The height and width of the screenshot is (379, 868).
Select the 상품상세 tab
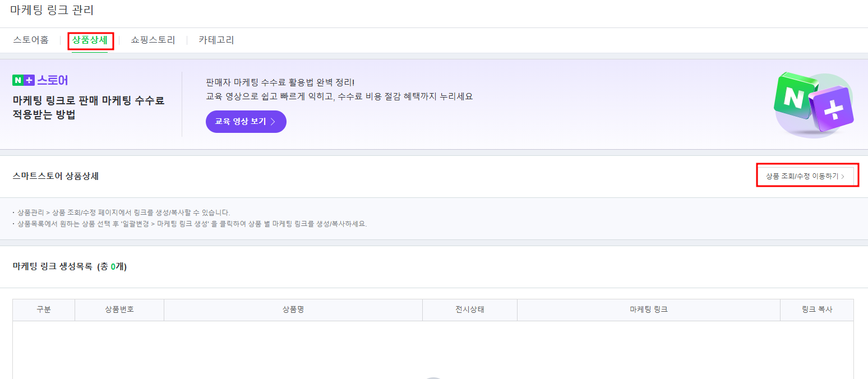click(x=90, y=40)
